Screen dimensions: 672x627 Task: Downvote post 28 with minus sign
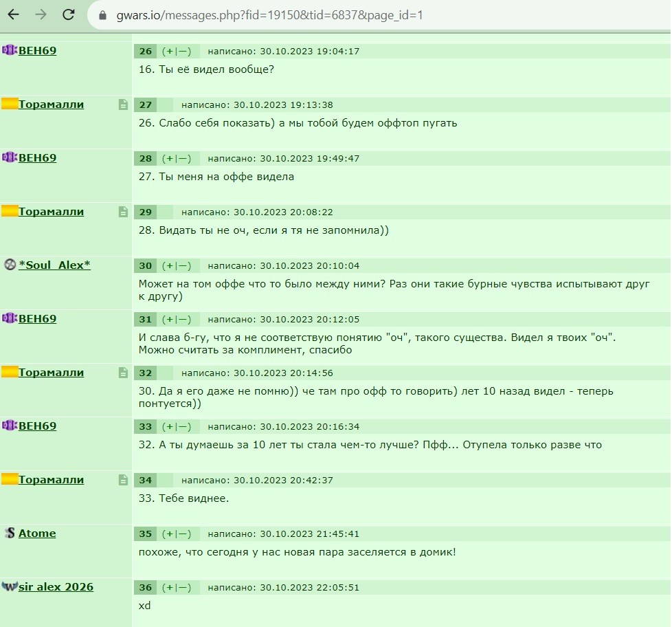[x=183, y=158]
